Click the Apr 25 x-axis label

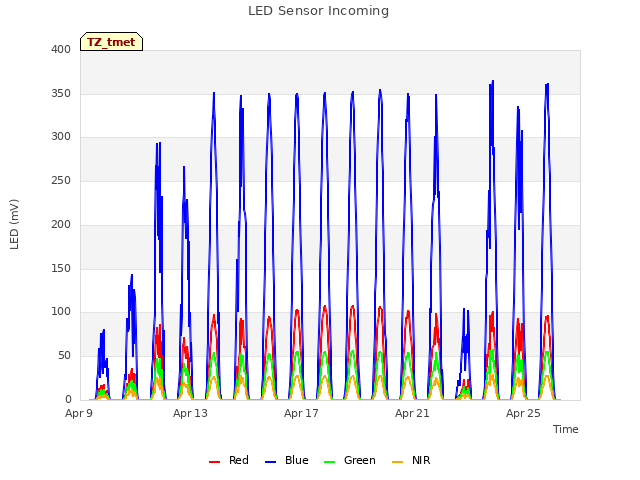coord(523,413)
